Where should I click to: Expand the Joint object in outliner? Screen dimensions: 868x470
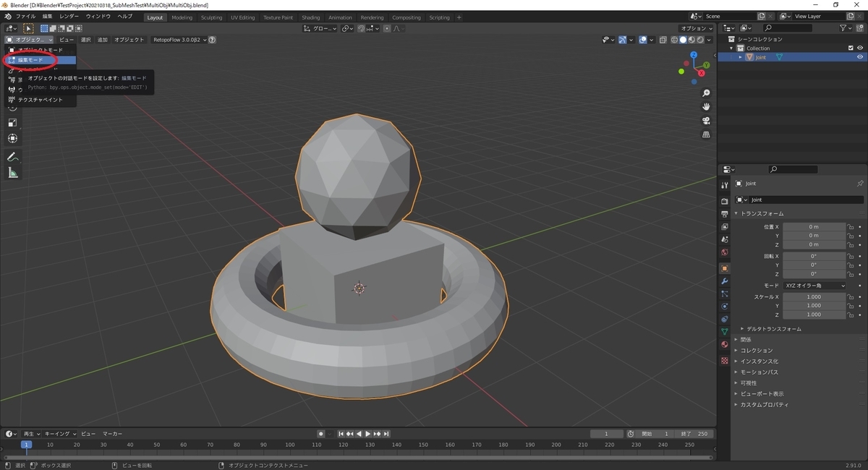point(740,57)
